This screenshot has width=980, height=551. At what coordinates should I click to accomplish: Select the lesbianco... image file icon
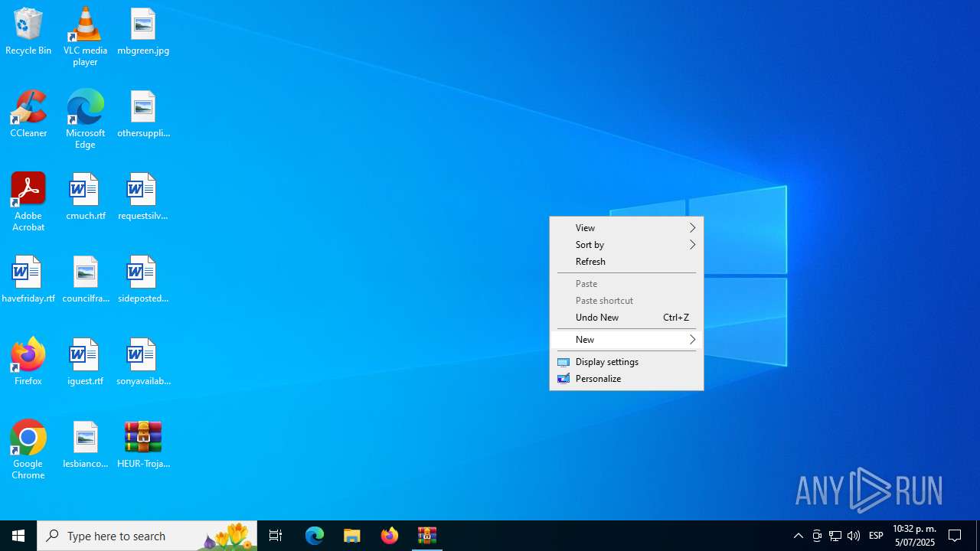pos(85,445)
